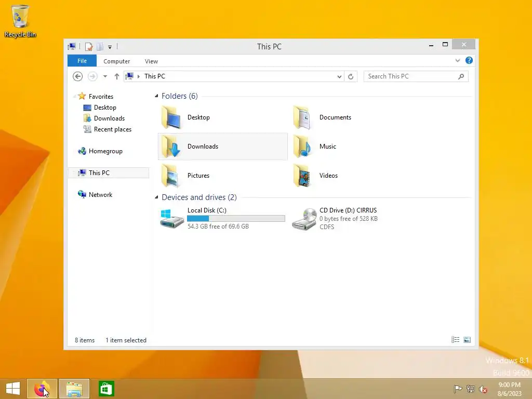532x399 pixels.
Task: Select the Local Disk (C:) drive icon
Action: pyautogui.click(x=171, y=219)
